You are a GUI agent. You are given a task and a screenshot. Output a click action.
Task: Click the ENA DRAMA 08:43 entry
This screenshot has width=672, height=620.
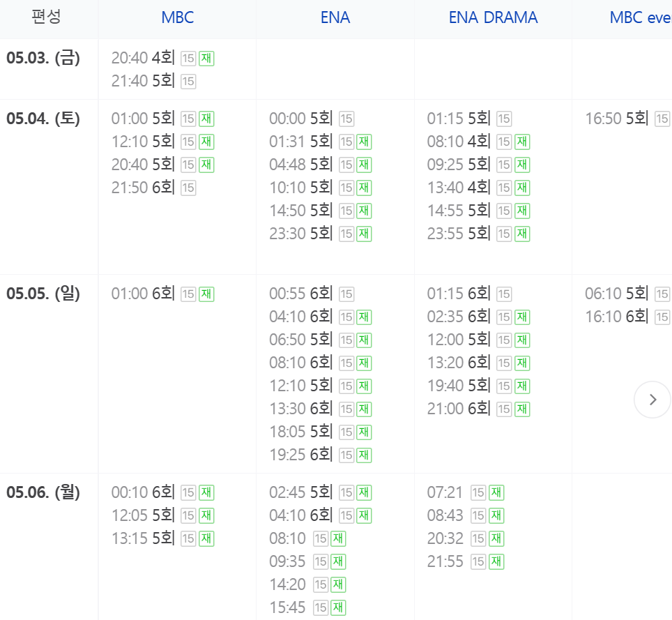466,515
